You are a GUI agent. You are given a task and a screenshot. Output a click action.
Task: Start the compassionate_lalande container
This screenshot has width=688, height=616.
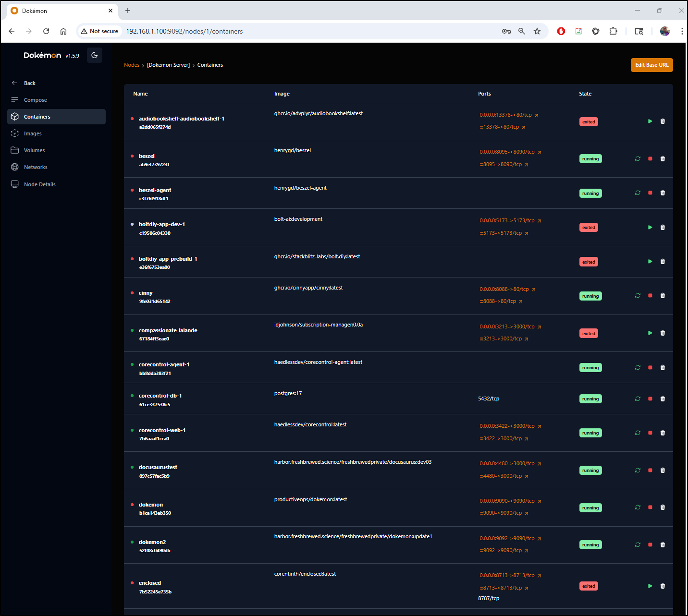click(650, 333)
